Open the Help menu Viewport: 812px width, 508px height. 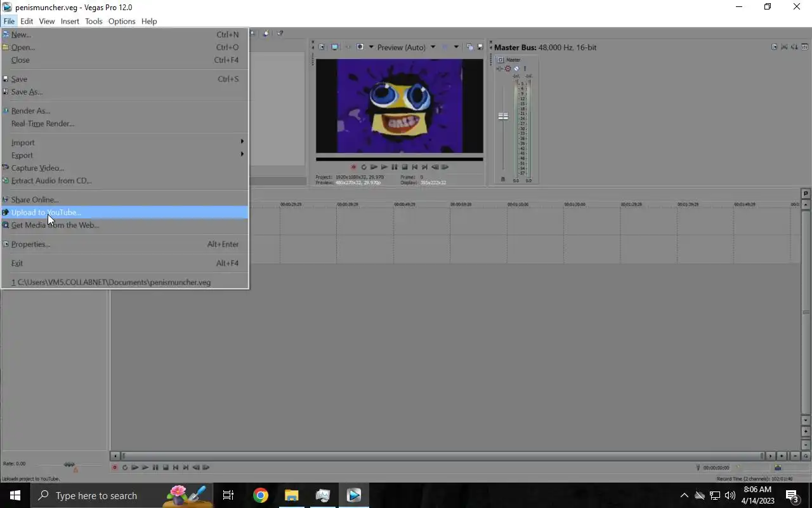point(149,21)
